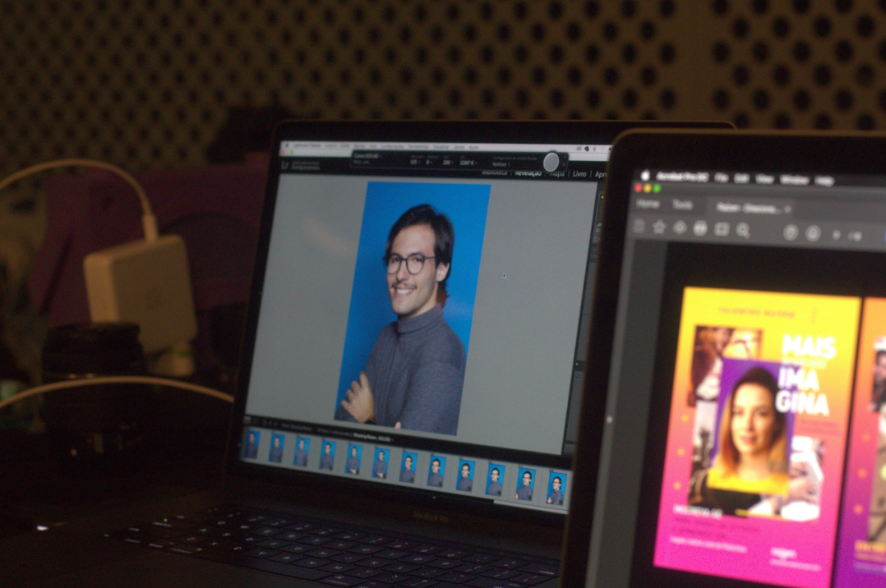
Task: Click the print icon in Acrobat toolbar
Action: coord(700,229)
